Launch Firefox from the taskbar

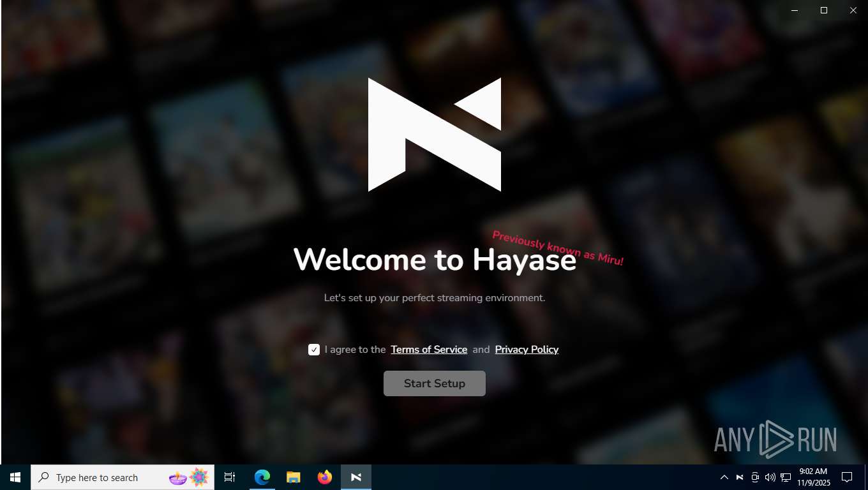pyautogui.click(x=325, y=477)
